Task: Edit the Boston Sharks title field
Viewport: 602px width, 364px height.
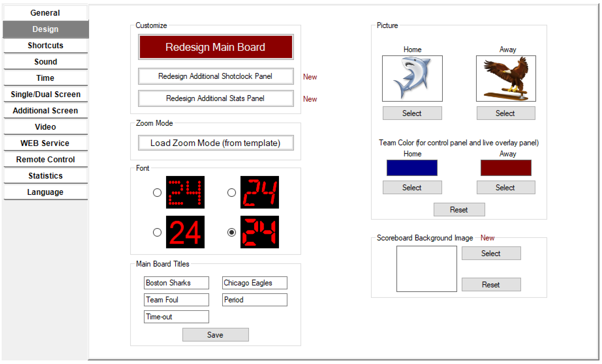Action: pyautogui.click(x=176, y=283)
